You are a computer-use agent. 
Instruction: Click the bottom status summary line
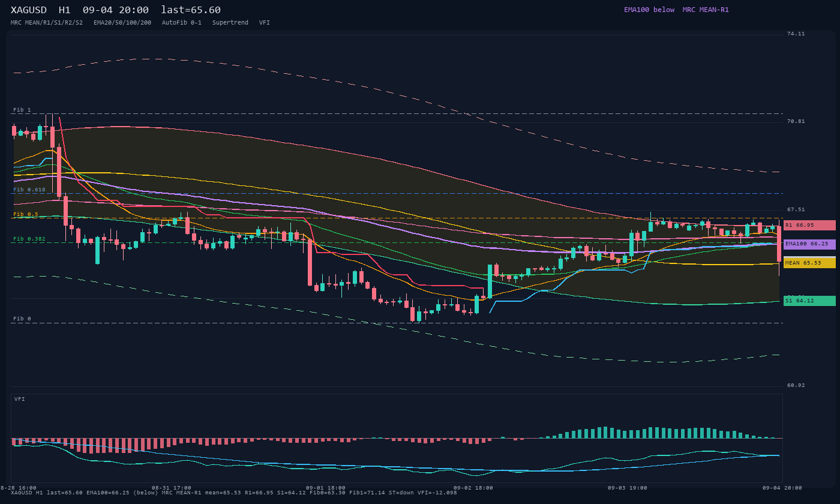[234, 493]
